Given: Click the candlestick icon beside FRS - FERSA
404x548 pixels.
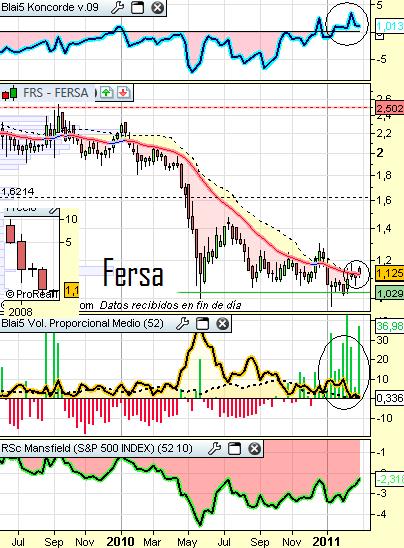Looking at the screenshot, I should click(x=9, y=93).
